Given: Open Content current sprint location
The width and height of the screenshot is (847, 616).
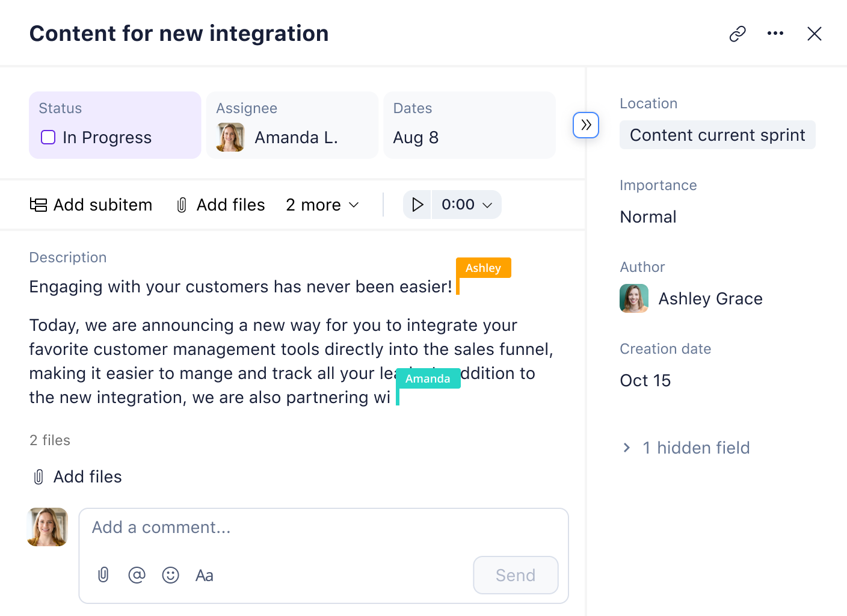Looking at the screenshot, I should (x=717, y=135).
